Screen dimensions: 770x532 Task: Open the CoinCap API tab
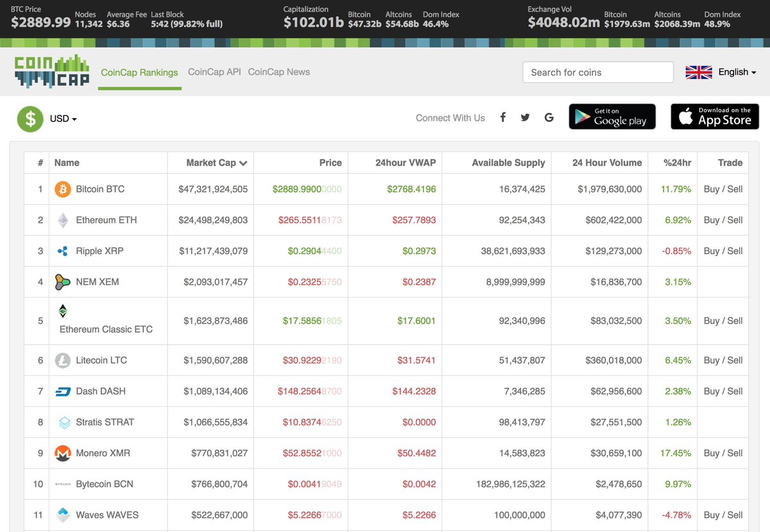coord(214,72)
